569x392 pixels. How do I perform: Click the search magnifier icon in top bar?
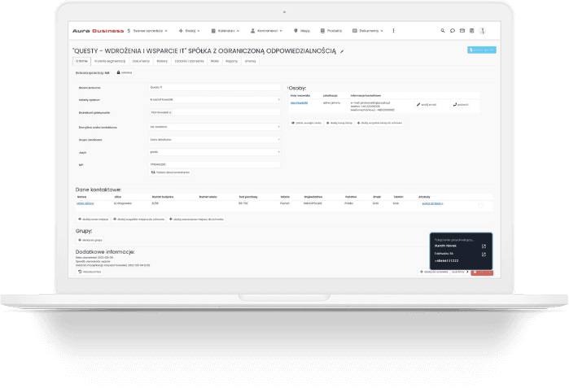coord(443,31)
